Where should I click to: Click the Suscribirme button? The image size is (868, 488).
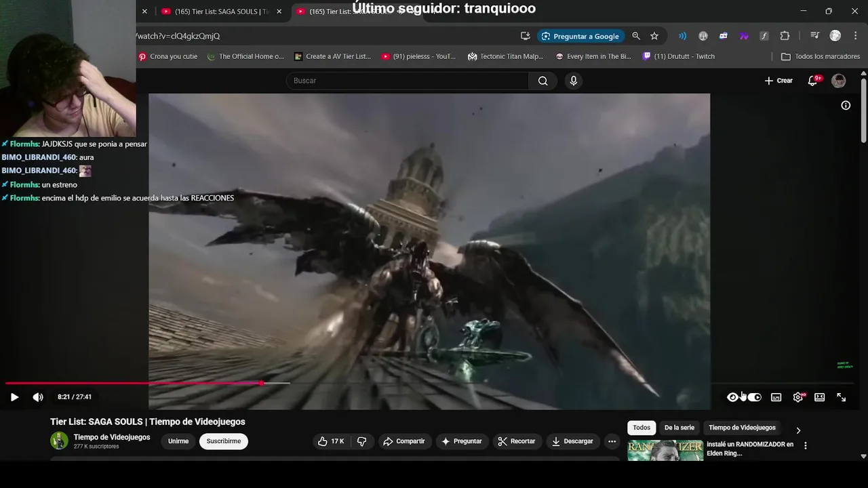(224, 441)
